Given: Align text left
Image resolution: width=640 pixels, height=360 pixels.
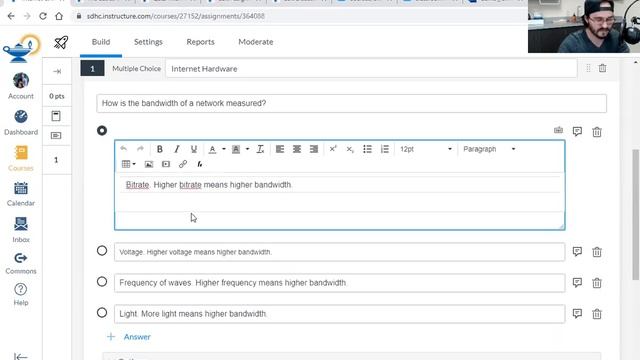Looking at the screenshot, I should [x=280, y=149].
